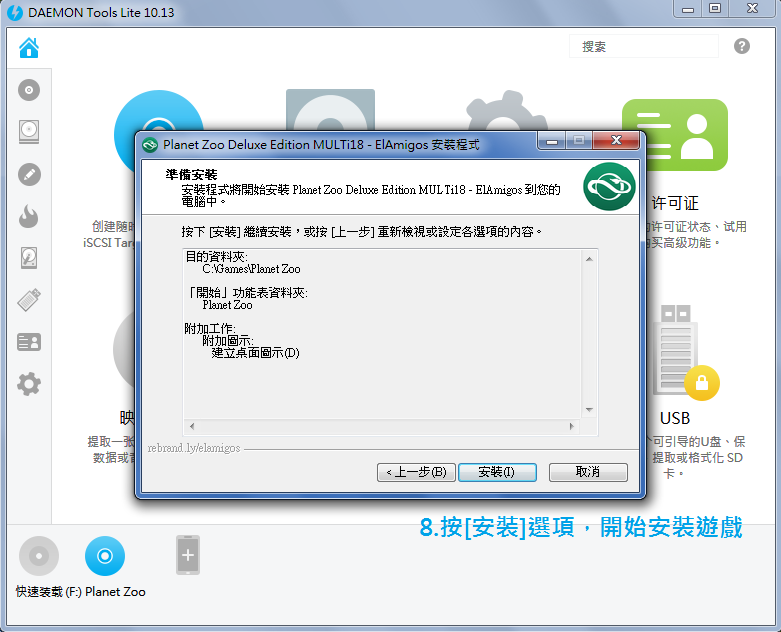Maximize the DAEMON Tools Lite window

point(715,8)
